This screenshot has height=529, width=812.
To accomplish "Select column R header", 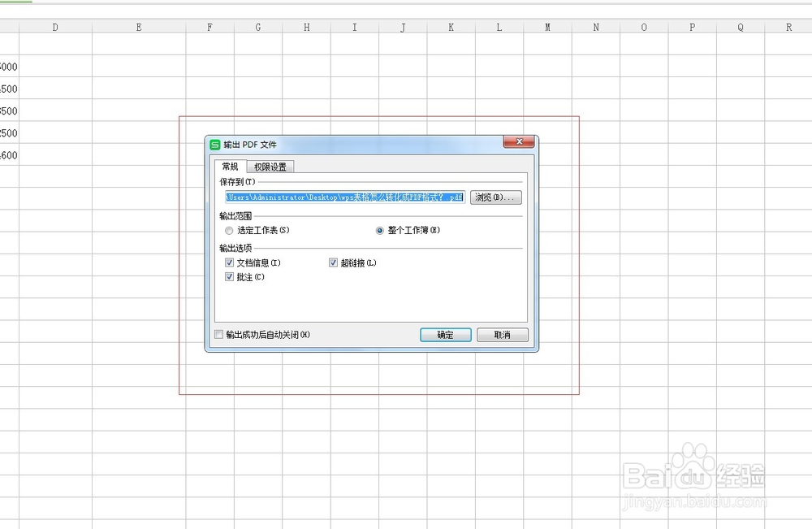I will pyautogui.click(x=788, y=28).
